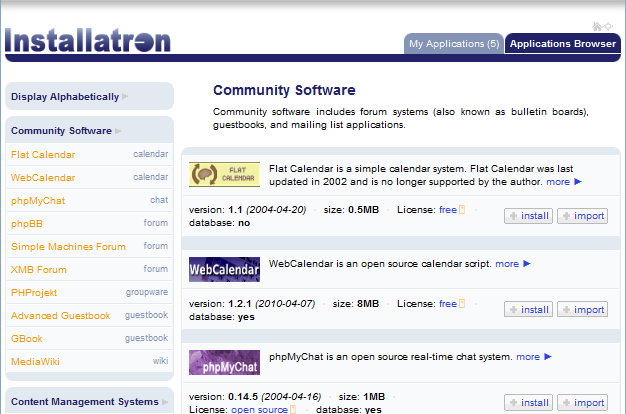Import an existing phpMyChat installation
626x414 pixels.
pyautogui.click(x=582, y=402)
